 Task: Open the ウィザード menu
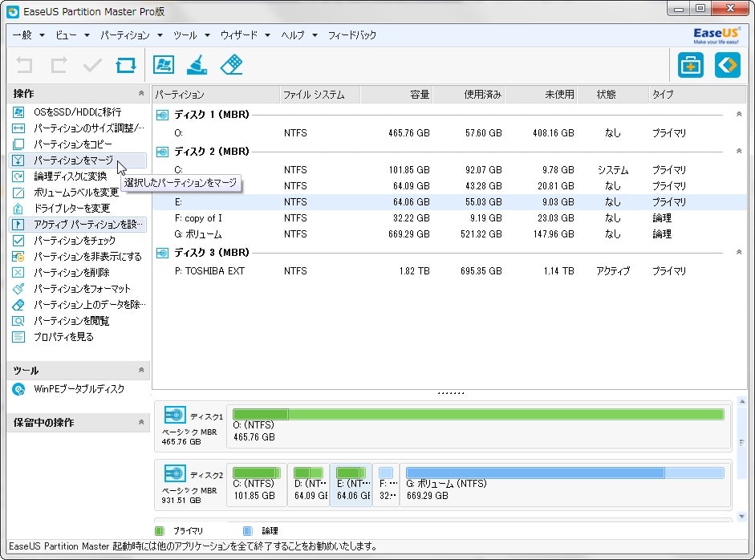point(239,35)
